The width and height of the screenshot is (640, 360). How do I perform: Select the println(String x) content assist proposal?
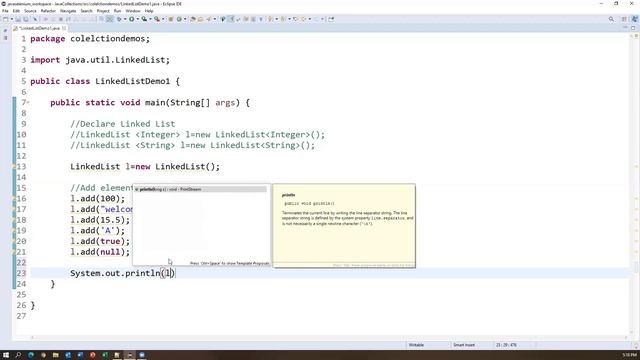200,189
